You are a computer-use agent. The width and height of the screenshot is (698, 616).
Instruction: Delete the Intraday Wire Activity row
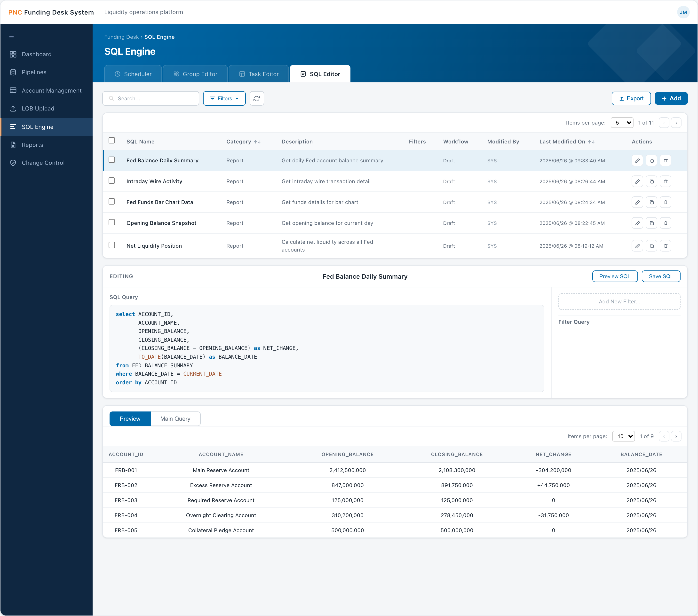666,181
